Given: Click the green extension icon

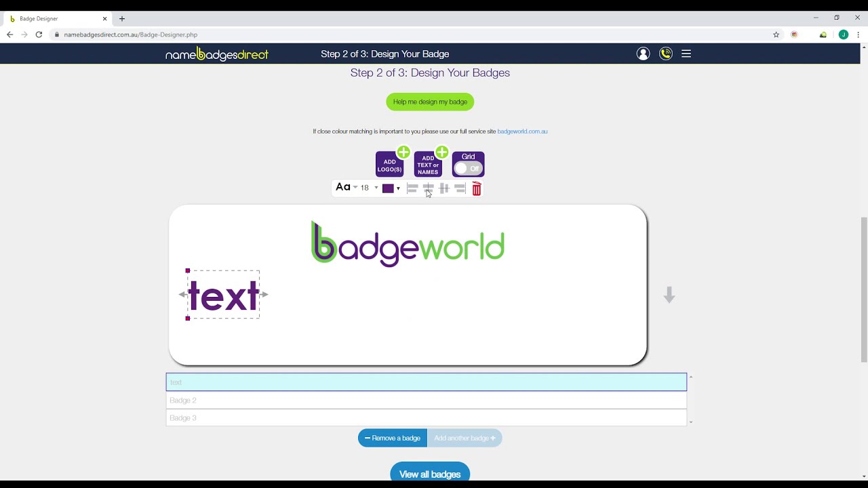Looking at the screenshot, I should 823,35.
